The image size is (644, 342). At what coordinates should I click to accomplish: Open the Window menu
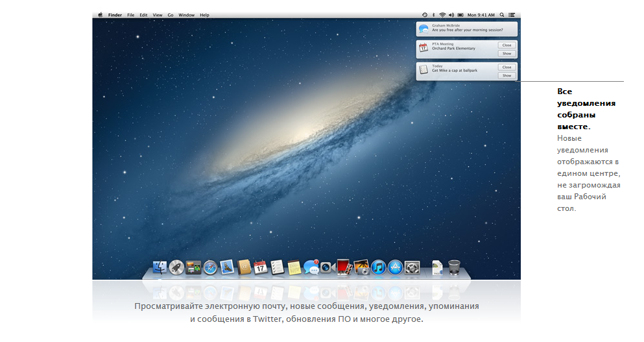pos(187,15)
